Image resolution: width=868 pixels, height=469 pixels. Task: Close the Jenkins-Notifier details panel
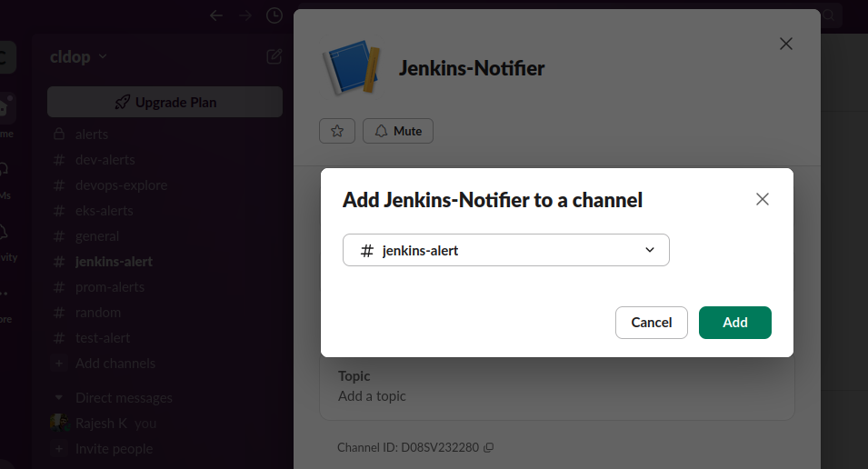785,44
